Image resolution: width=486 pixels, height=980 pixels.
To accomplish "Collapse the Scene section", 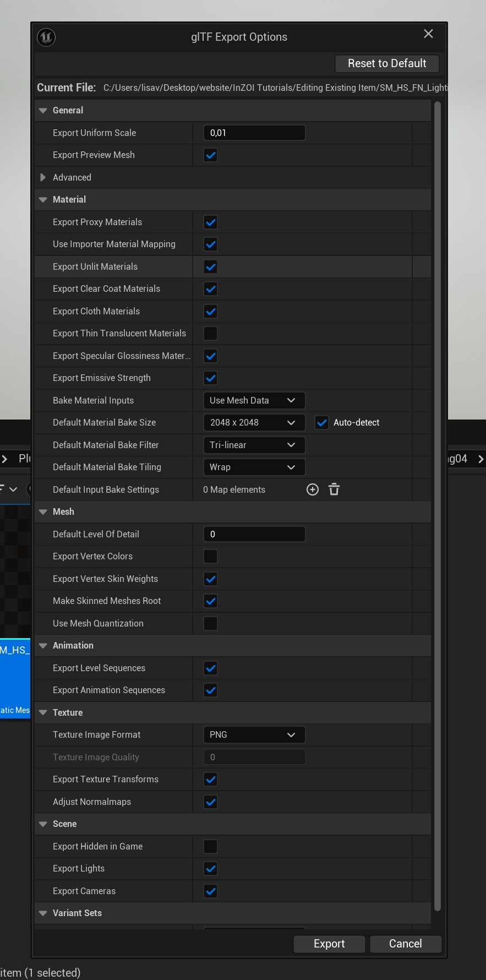I will click(43, 824).
